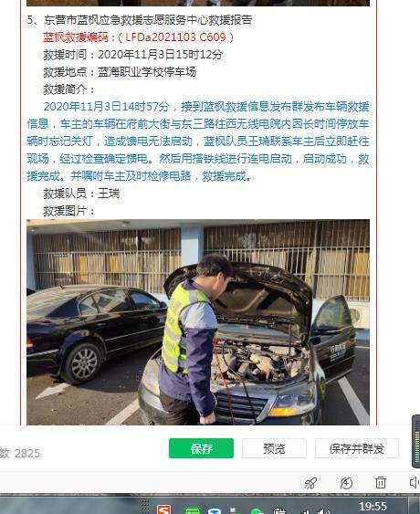Click the green 保存 button
The image size is (420, 514).
[x=201, y=448]
